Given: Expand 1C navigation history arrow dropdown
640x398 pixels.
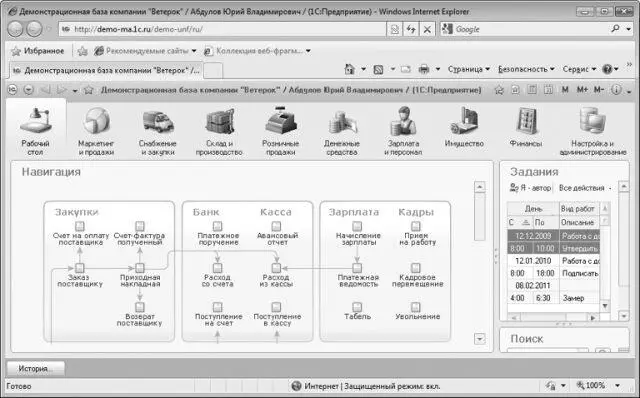Looking at the screenshot, I should (x=75, y=90).
